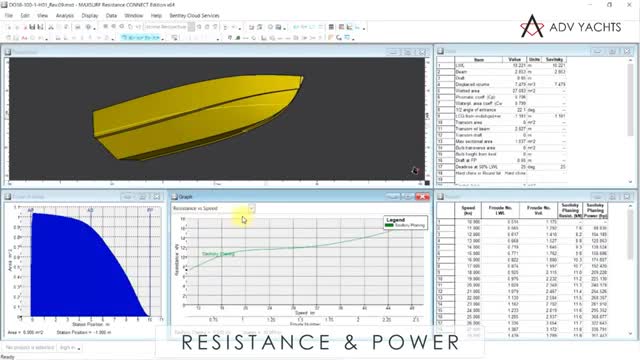Click the Value column header in Data table

point(515,60)
